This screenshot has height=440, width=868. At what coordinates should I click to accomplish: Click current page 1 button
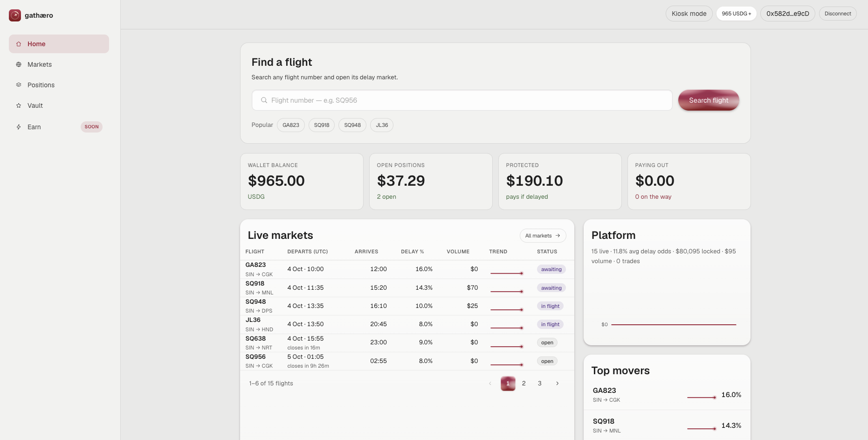point(508,384)
